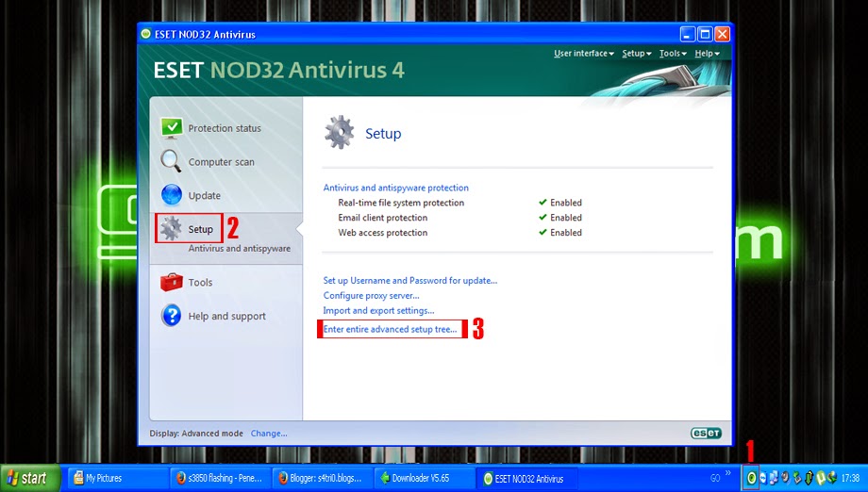Image resolution: width=868 pixels, height=492 pixels.
Task: Click Import and export settings link
Action: tap(378, 310)
